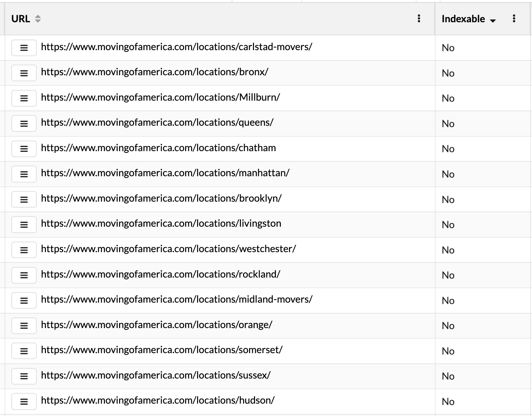This screenshot has height=416, width=532.
Task: Open row menu for Millburn URL
Action: [x=24, y=99]
